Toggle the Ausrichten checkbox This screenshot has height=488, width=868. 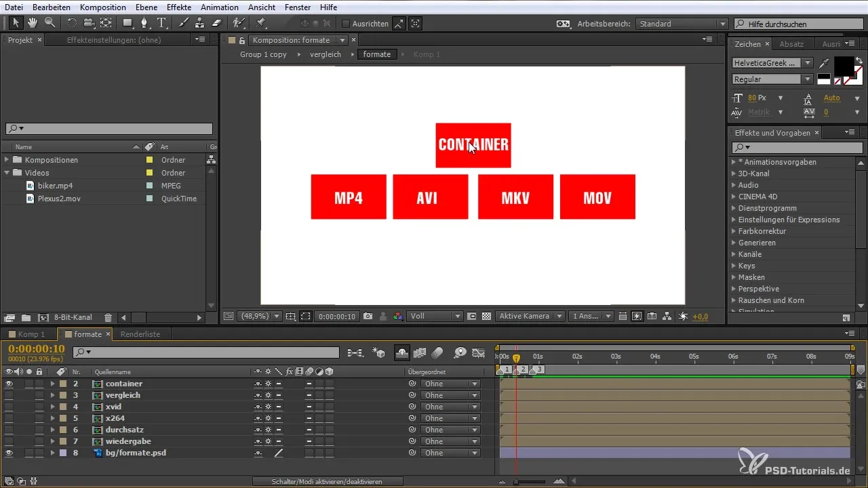point(346,24)
